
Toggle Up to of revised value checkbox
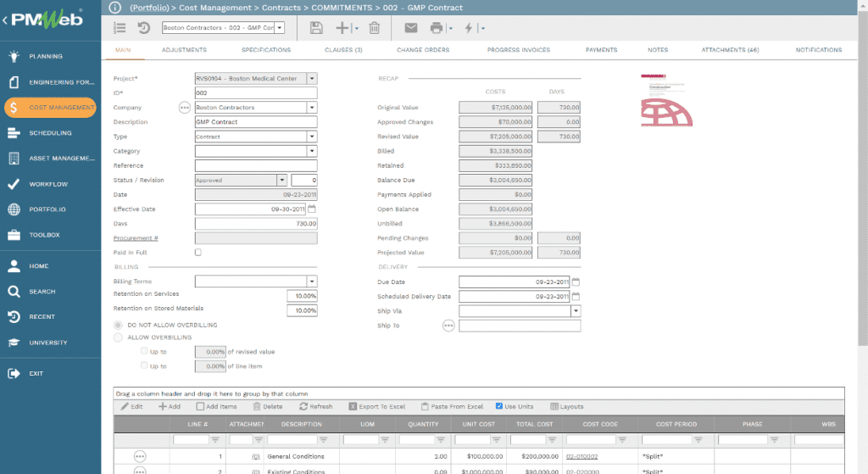144,351
